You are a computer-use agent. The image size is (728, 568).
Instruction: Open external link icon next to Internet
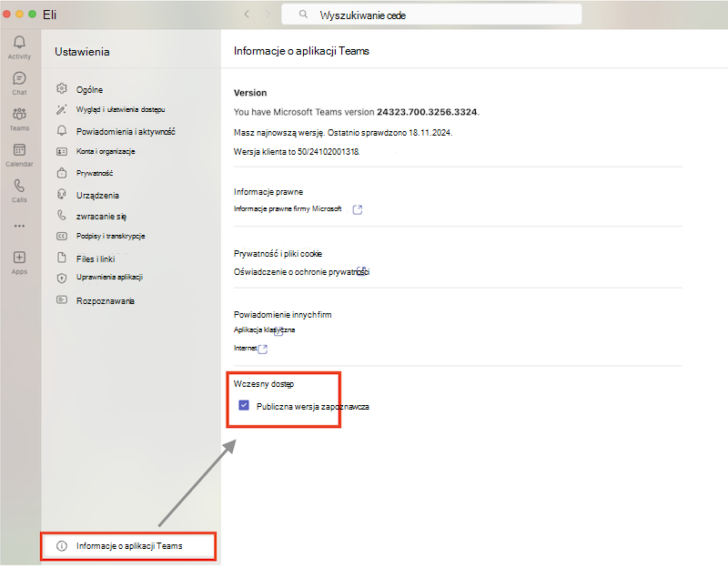click(263, 349)
